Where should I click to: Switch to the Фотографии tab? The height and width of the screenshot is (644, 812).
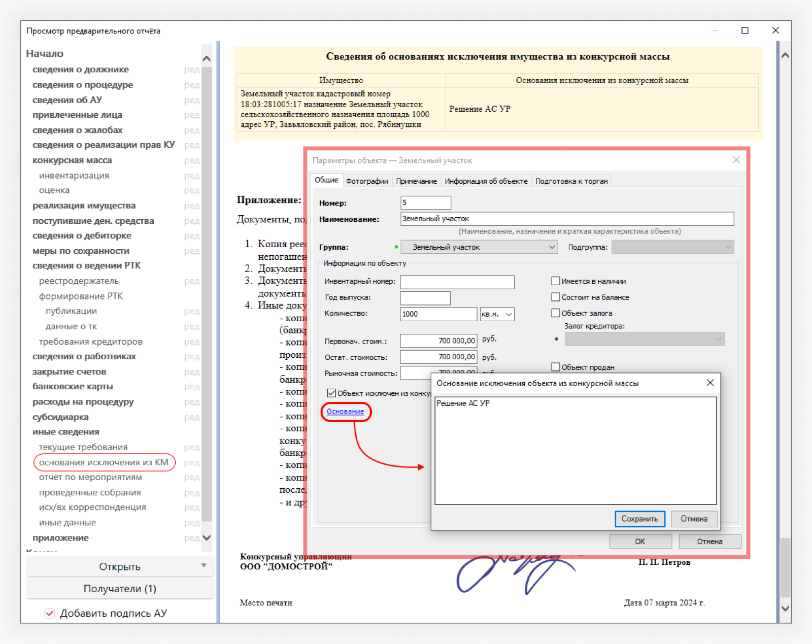pyautogui.click(x=367, y=181)
